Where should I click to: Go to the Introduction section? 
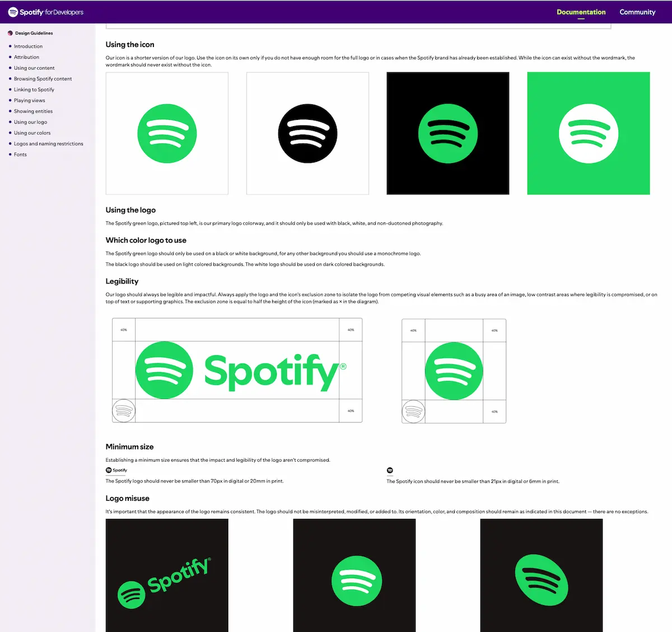[x=28, y=47]
